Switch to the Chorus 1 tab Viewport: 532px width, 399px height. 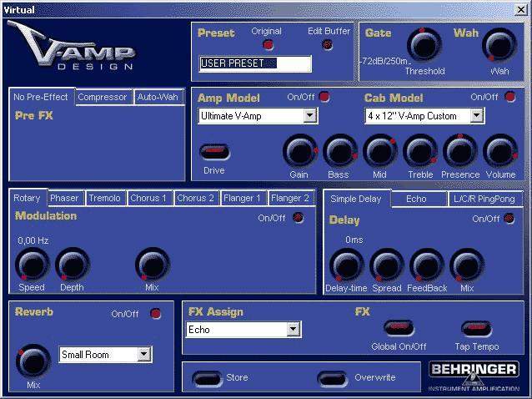point(148,198)
